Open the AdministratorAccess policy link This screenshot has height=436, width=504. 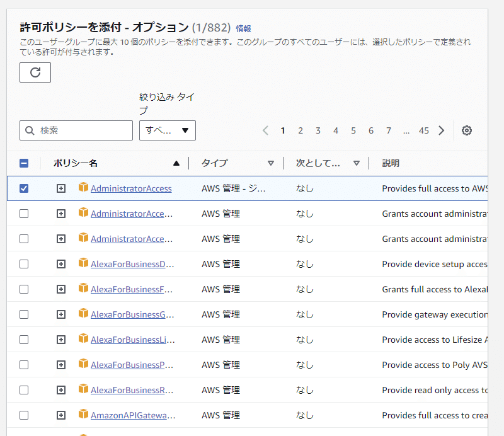click(x=131, y=188)
